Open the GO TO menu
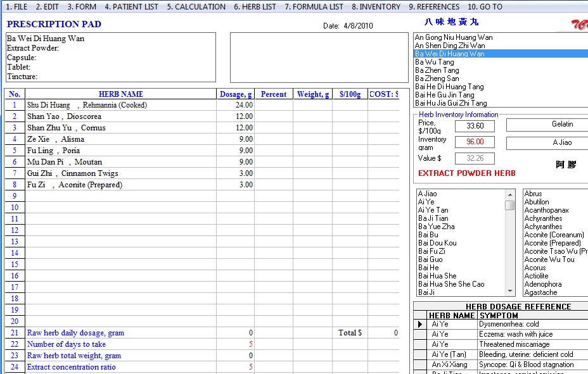 [485, 7]
